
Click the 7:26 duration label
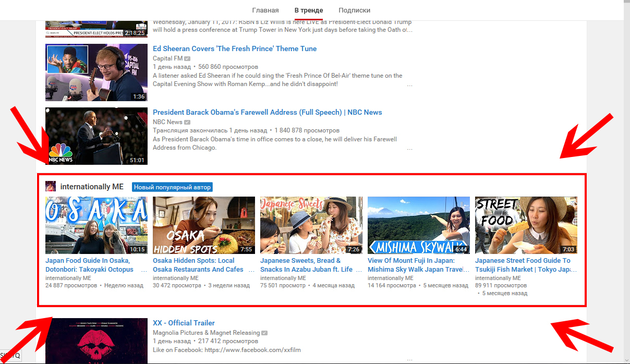354,249
